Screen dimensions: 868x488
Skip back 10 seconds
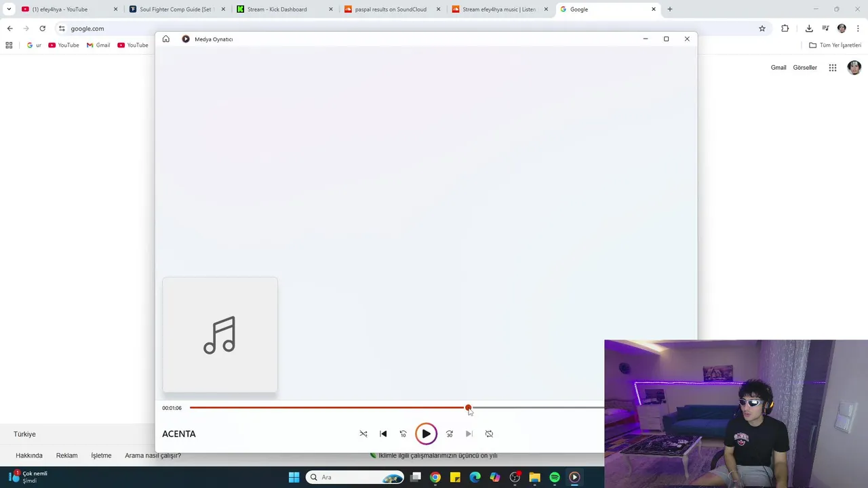click(x=403, y=434)
